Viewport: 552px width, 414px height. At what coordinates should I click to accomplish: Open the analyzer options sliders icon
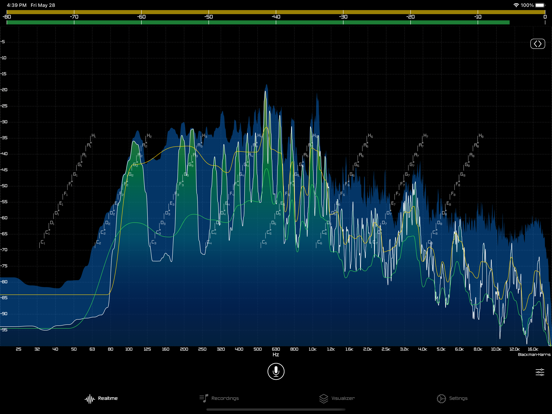tap(540, 372)
